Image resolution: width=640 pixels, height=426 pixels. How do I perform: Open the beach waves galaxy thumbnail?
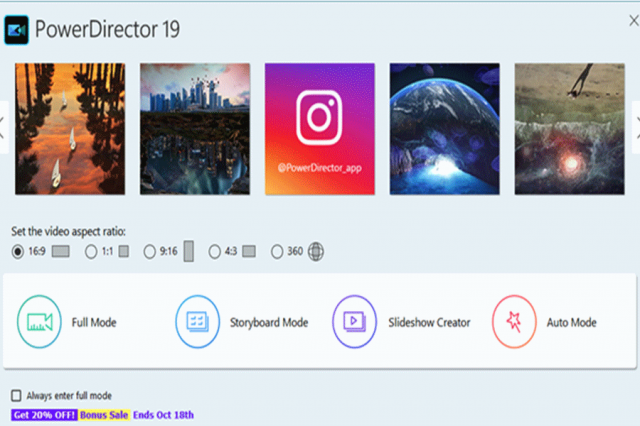[x=569, y=129]
